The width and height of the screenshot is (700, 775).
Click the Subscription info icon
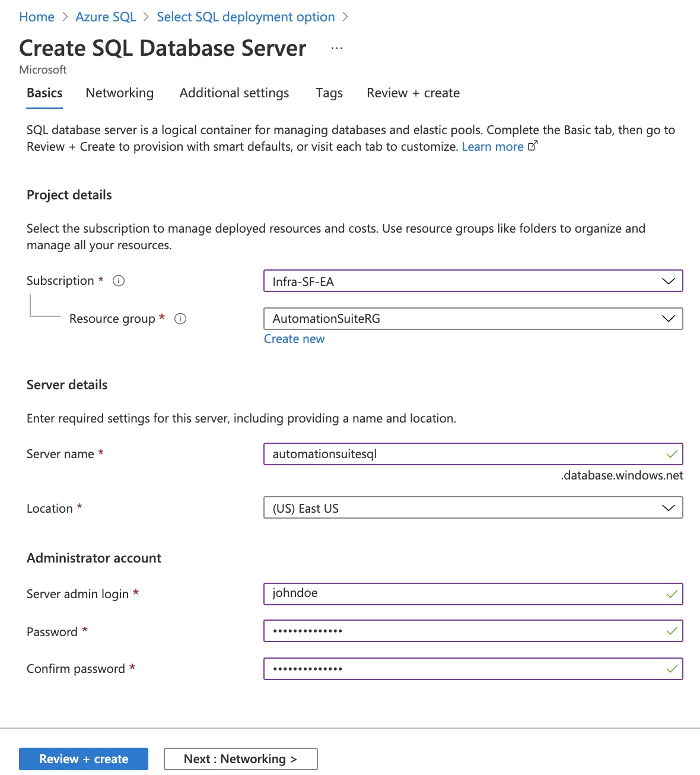coord(119,281)
